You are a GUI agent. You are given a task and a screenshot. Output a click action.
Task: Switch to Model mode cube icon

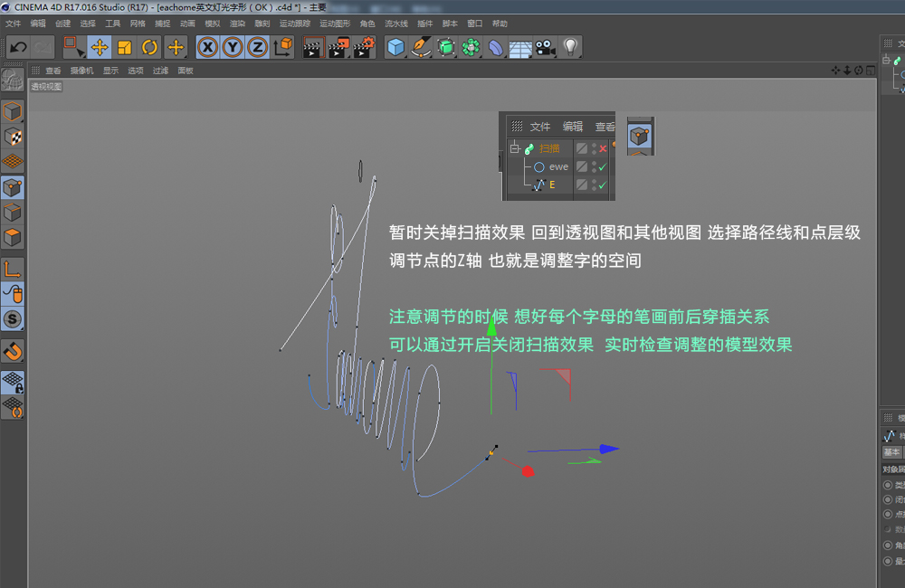point(12,111)
